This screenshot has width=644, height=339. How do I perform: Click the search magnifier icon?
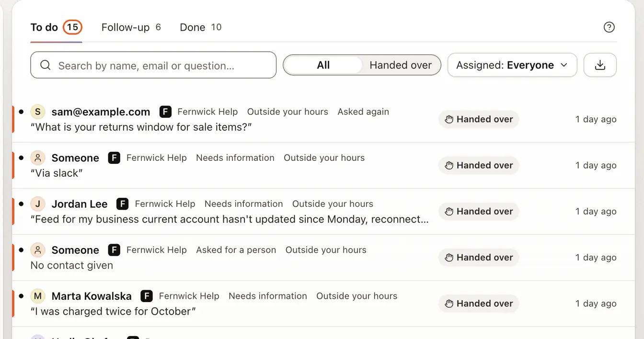[x=46, y=65]
